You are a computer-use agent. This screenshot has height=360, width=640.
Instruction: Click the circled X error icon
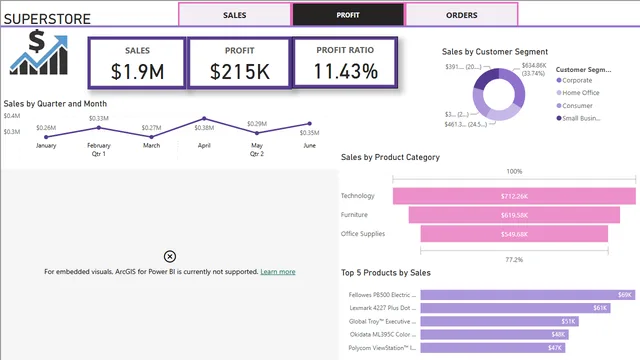[170, 256]
